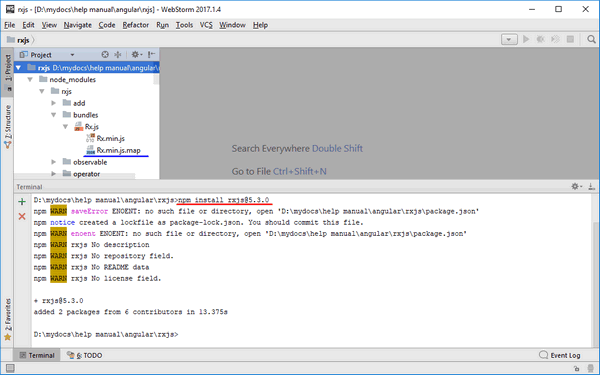Add a new terminal session plus icon
This screenshot has width=600, height=375.
pyautogui.click(x=22, y=202)
